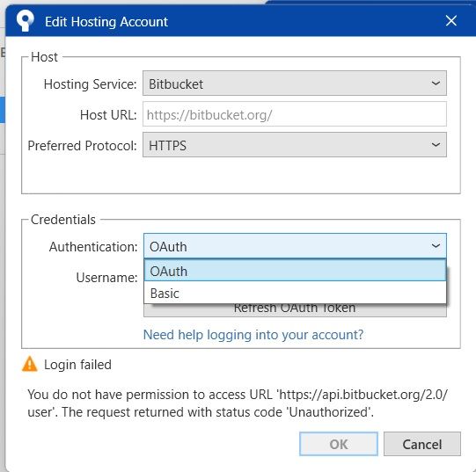This screenshot has height=472, width=476.
Task: Click the Edit Hosting Account title text
Action: [106, 22]
